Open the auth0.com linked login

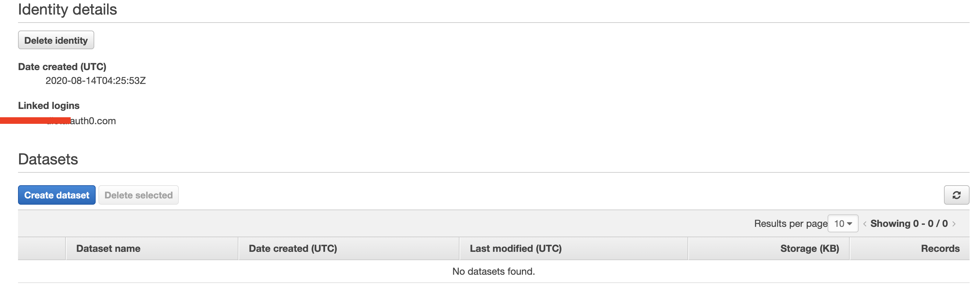(80, 121)
